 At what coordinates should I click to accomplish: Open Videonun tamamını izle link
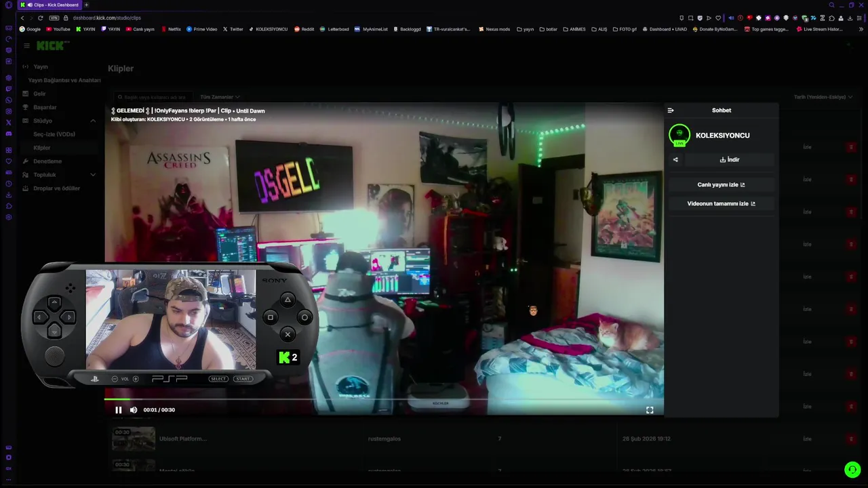721,203
